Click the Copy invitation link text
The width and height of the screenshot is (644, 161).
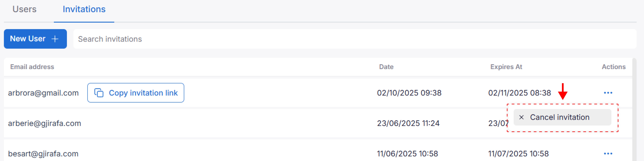tap(143, 93)
